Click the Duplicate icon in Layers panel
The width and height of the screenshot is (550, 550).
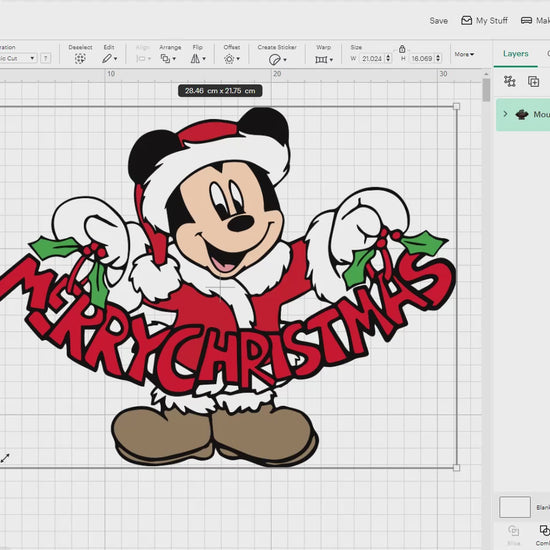[x=534, y=81]
